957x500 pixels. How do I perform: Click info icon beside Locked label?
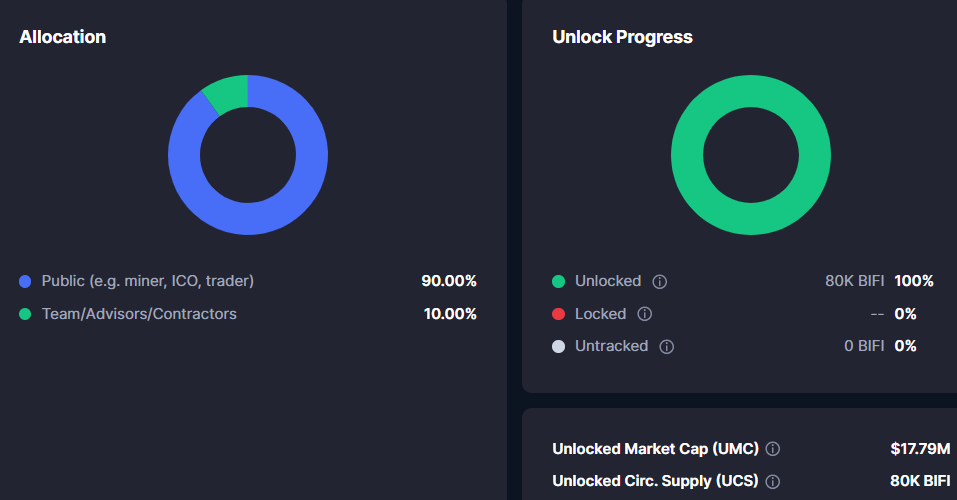click(645, 314)
